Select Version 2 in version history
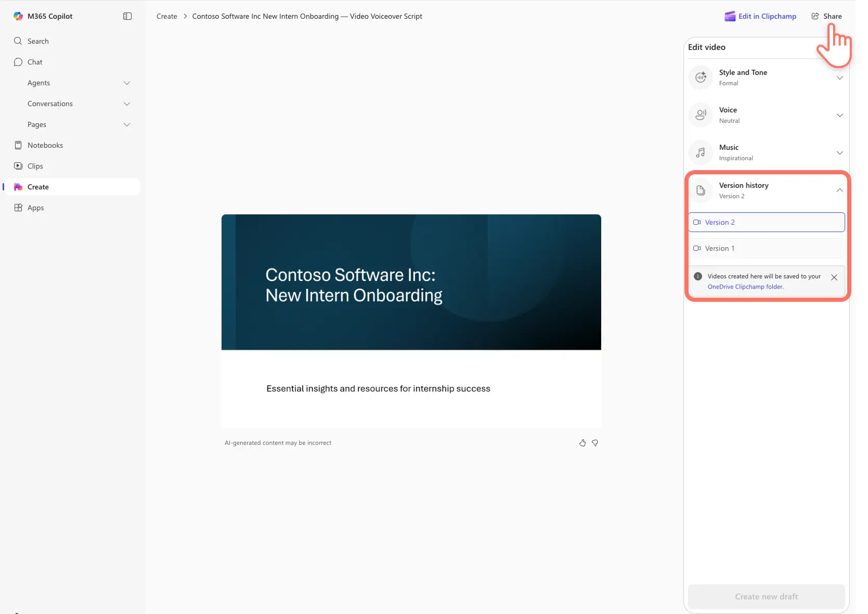Image resolution: width=868 pixels, height=614 pixels. click(766, 222)
